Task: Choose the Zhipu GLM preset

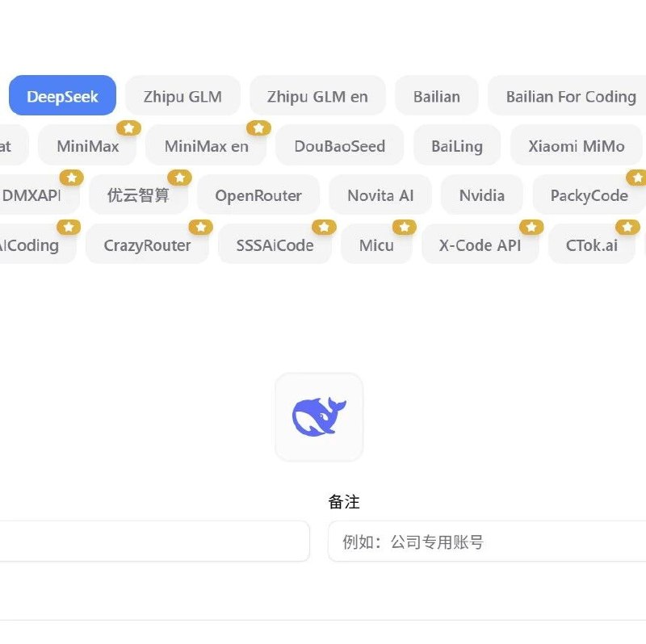Action: (182, 95)
